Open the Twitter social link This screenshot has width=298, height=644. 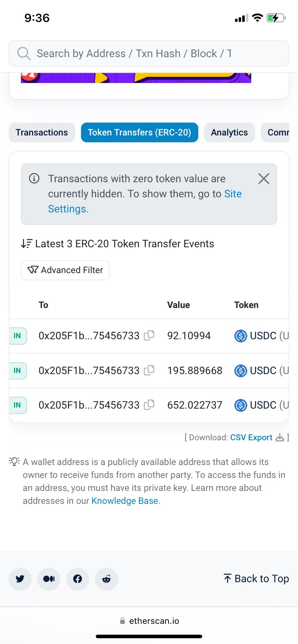point(20,579)
